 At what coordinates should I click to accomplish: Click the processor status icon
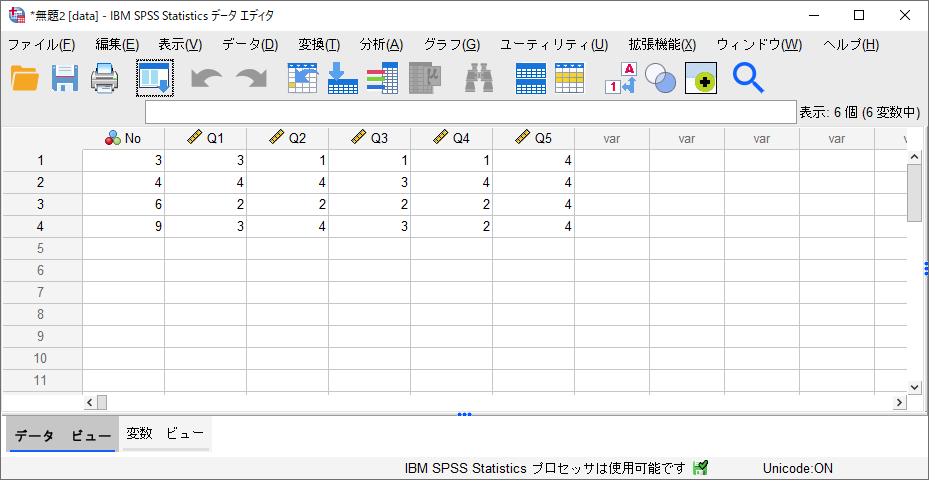pyautogui.click(x=700, y=468)
